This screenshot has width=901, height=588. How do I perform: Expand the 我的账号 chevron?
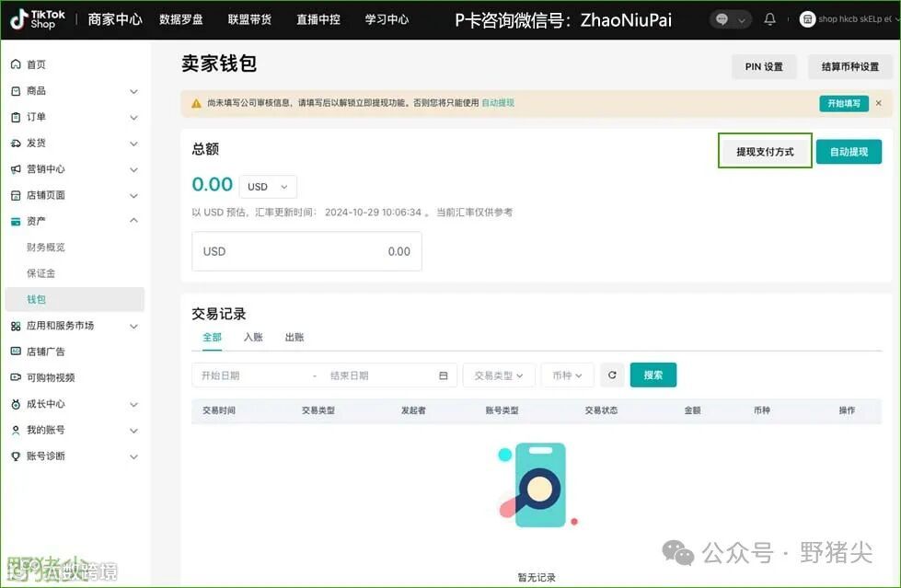pos(133,431)
